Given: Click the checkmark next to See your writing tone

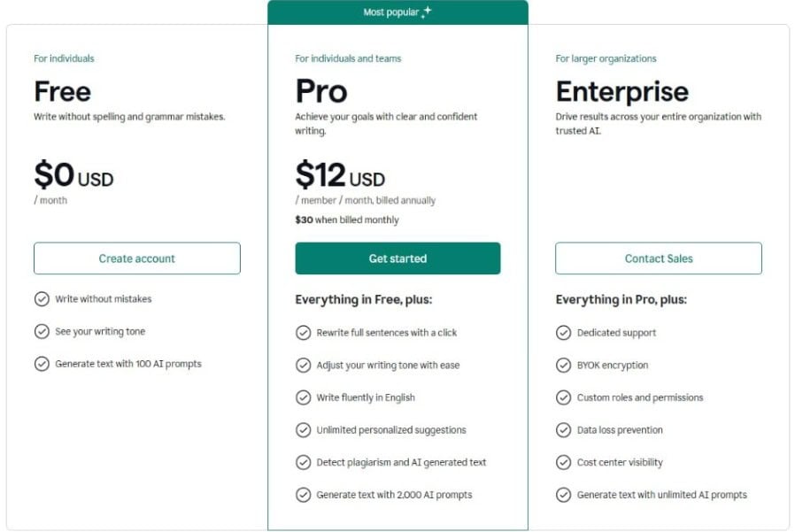Looking at the screenshot, I should point(42,332).
